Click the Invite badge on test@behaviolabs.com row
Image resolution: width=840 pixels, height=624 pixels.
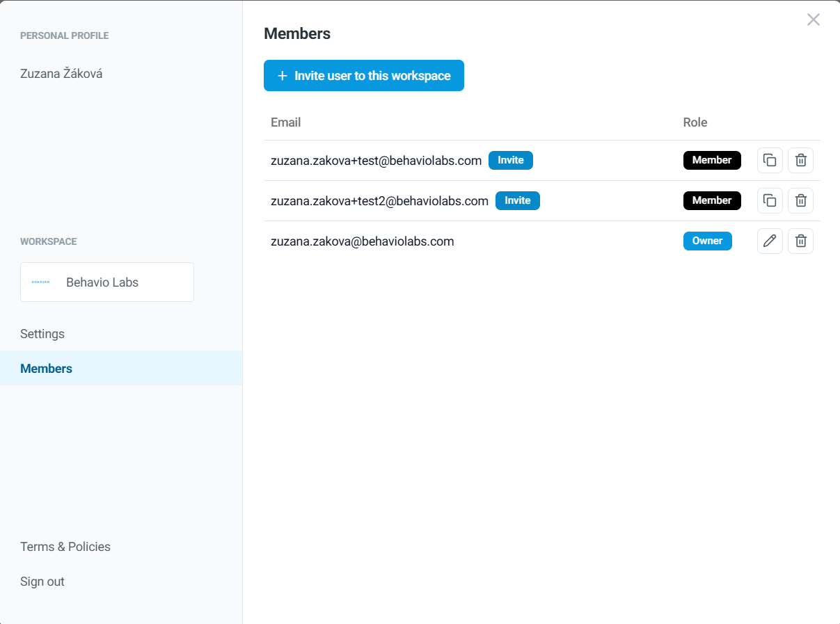click(510, 161)
